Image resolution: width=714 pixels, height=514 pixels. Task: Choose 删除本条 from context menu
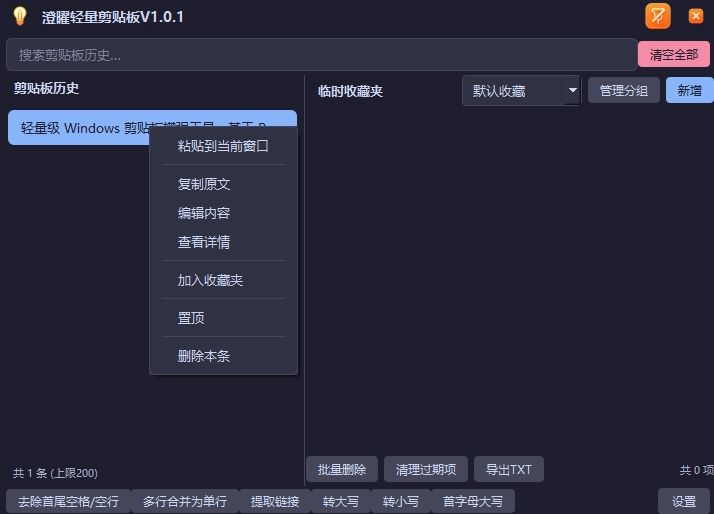point(223,356)
